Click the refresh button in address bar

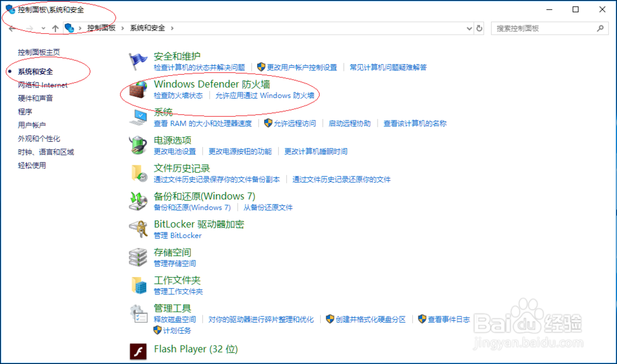479,28
